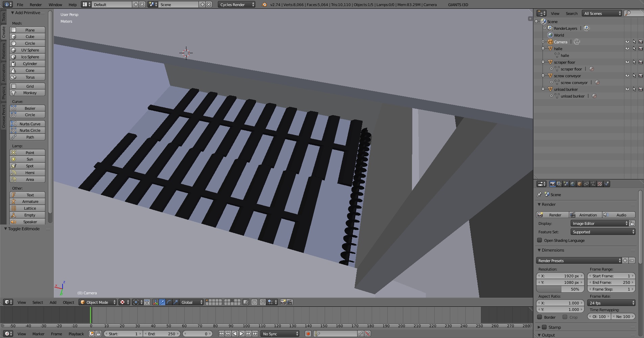Image resolution: width=644 pixels, height=338 pixels.
Task: Hide the screw conveyor object
Action: 627,76
